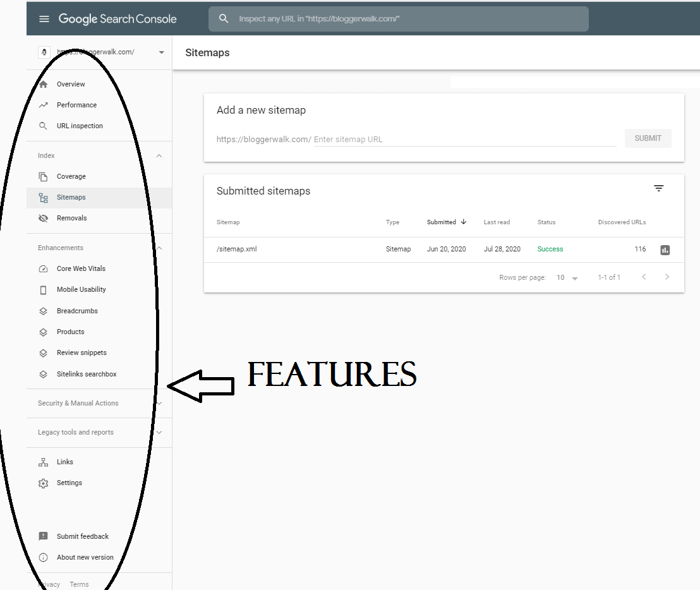Go to the next page of sitemaps
Screen dimensions: 700x590
[x=667, y=277]
